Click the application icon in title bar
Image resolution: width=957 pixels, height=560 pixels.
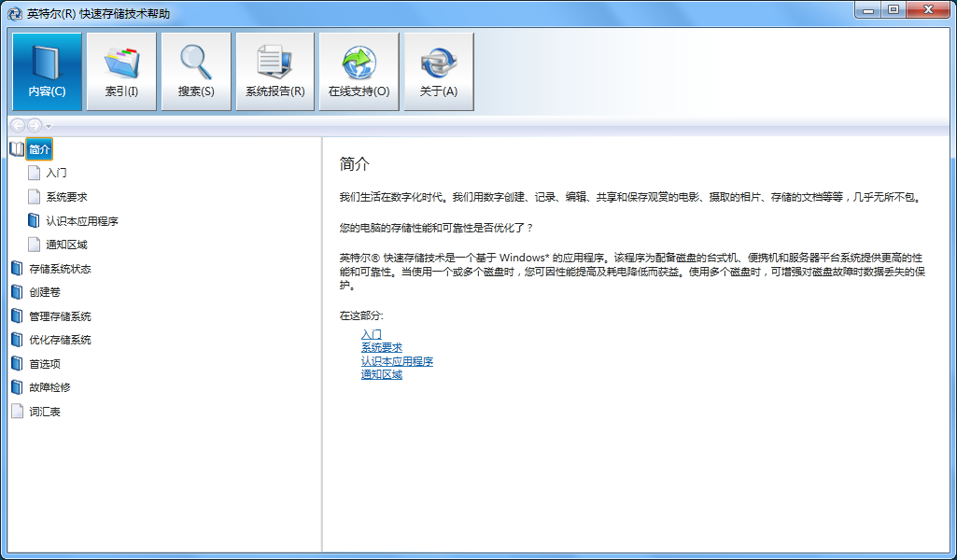click(x=15, y=13)
